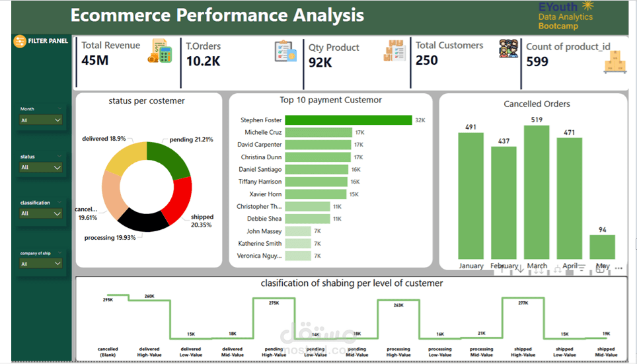Click the T.Orders clipboard icon
Image resolution: width=637 pixels, height=364 pixels.
(x=285, y=51)
